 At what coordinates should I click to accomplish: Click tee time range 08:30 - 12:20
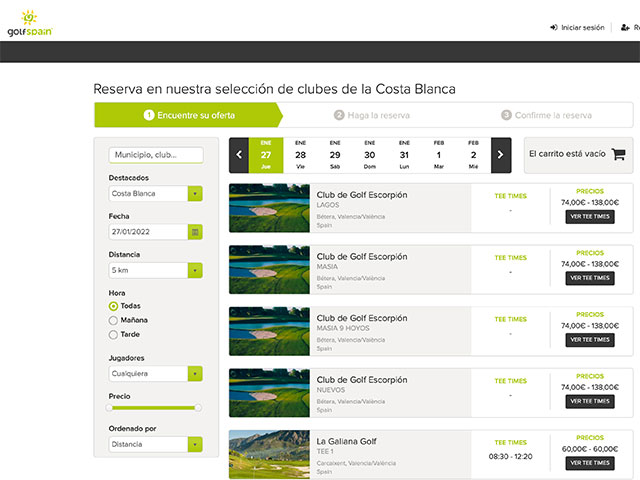click(x=511, y=456)
